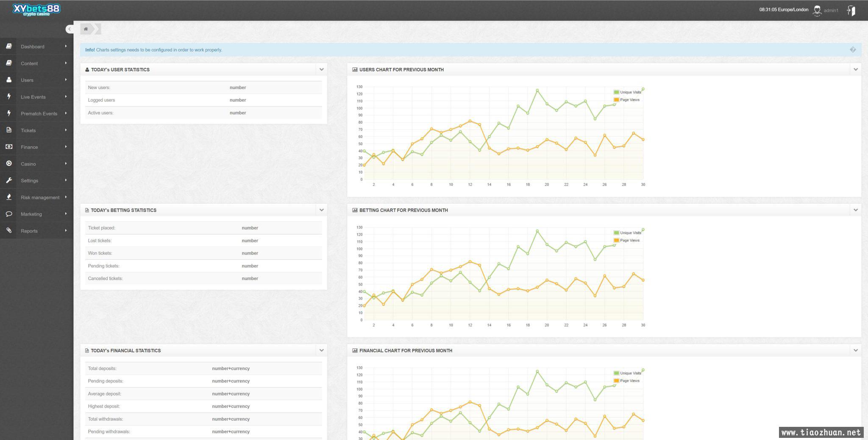Screen dimensions: 868x440
Task: Click the admin1 user avatar icon
Action: (x=817, y=11)
